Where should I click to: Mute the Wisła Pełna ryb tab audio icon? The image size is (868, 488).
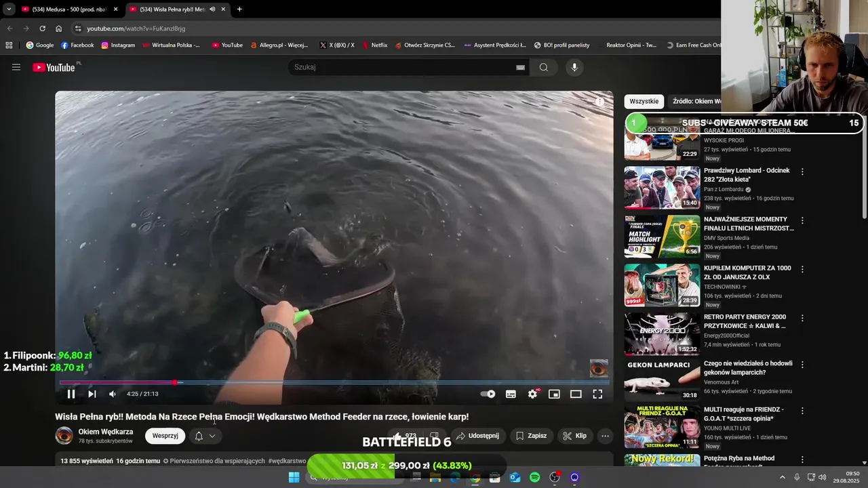click(212, 9)
